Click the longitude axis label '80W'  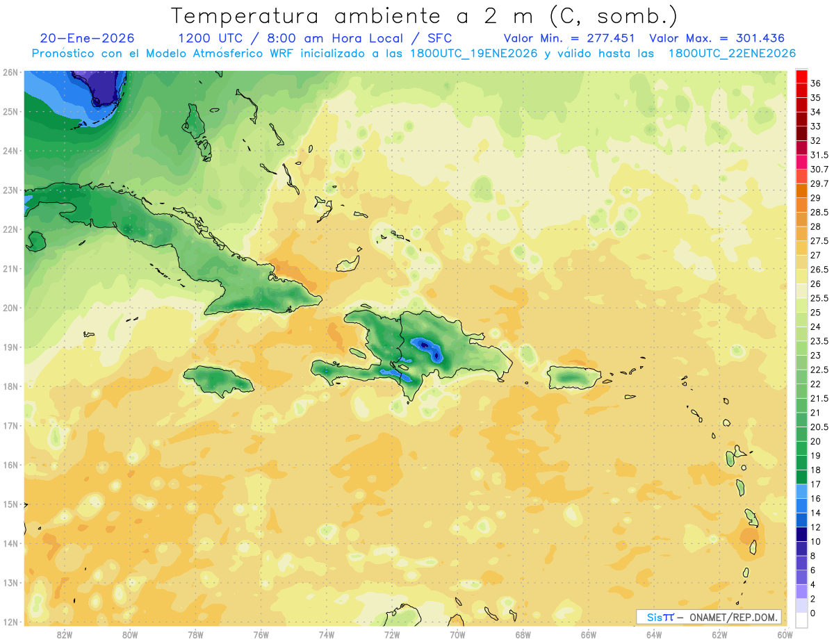(x=129, y=635)
